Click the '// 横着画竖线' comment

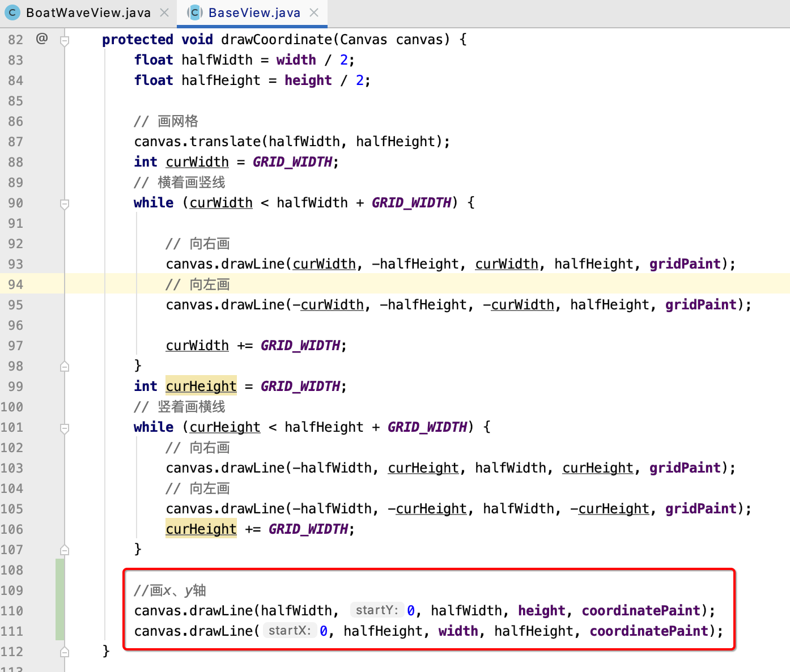point(180,182)
